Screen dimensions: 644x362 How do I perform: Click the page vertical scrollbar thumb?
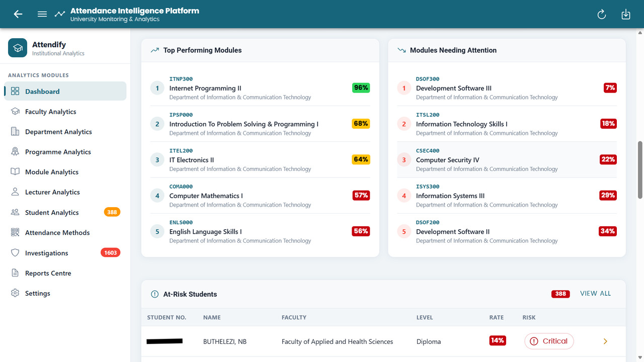click(x=640, y=169)
